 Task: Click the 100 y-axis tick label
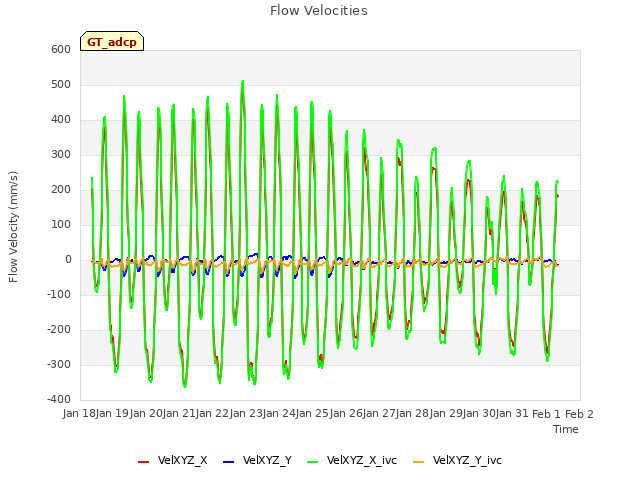61,224
